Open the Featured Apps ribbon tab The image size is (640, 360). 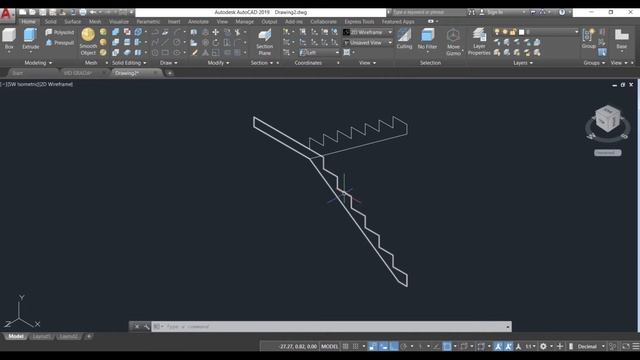(398, 22)
